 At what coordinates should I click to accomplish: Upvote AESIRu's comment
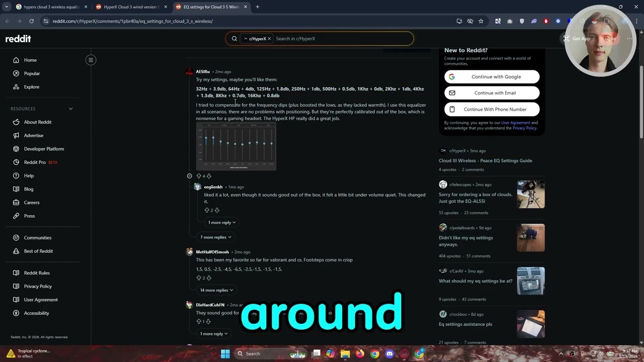[199, 176]
